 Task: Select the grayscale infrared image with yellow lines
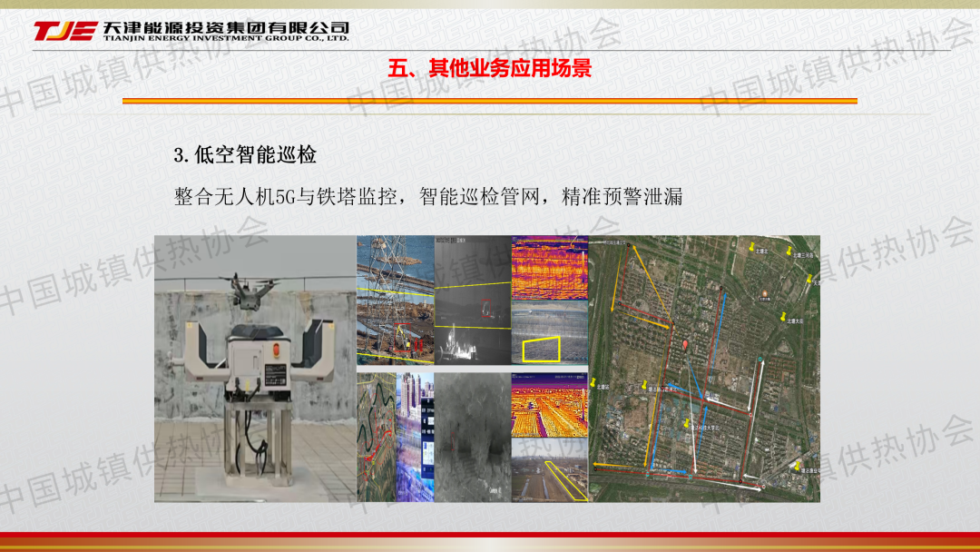point(472,301)
